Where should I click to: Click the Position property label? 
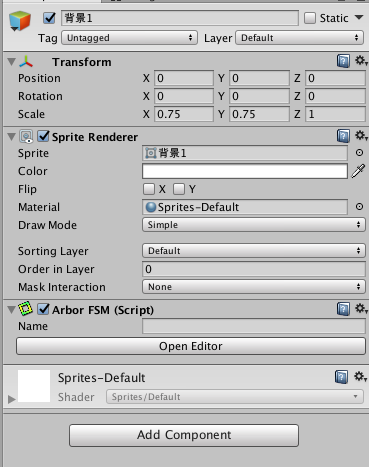39,78
